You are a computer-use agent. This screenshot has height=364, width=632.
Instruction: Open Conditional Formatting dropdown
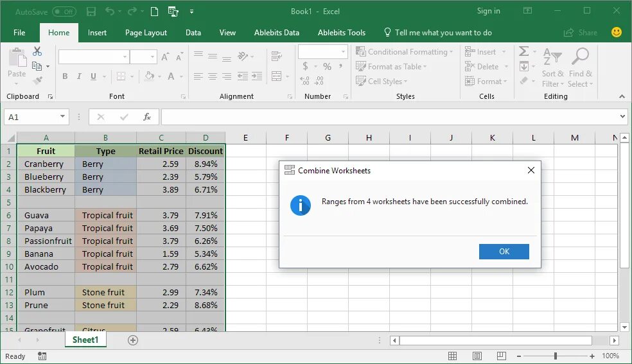(404, 52)
